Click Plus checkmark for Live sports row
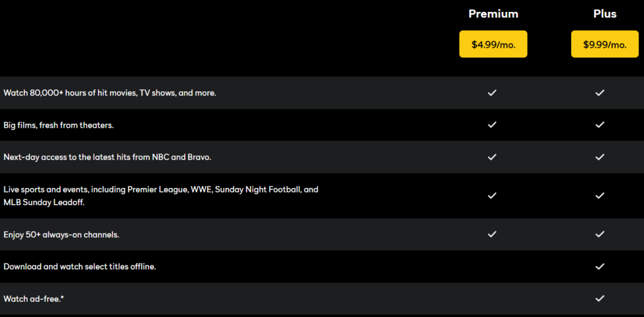 600,195
